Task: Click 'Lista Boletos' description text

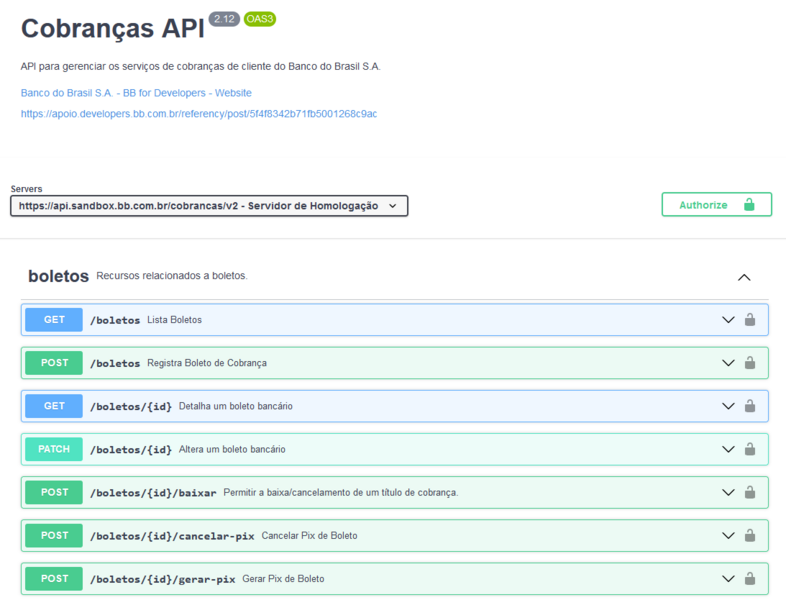Action: pyautogui.click(x=174, y=320)
